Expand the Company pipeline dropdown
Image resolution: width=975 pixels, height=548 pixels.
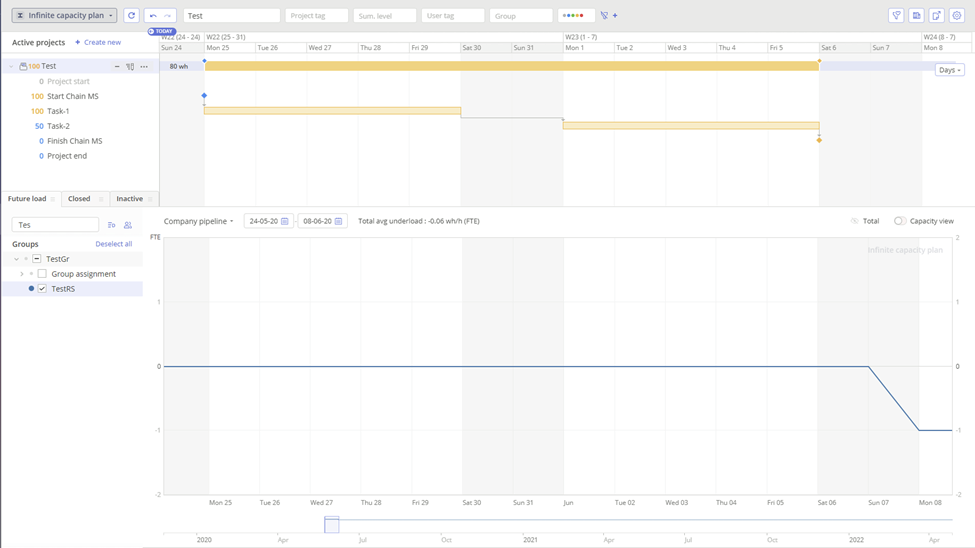coord(198,221)
